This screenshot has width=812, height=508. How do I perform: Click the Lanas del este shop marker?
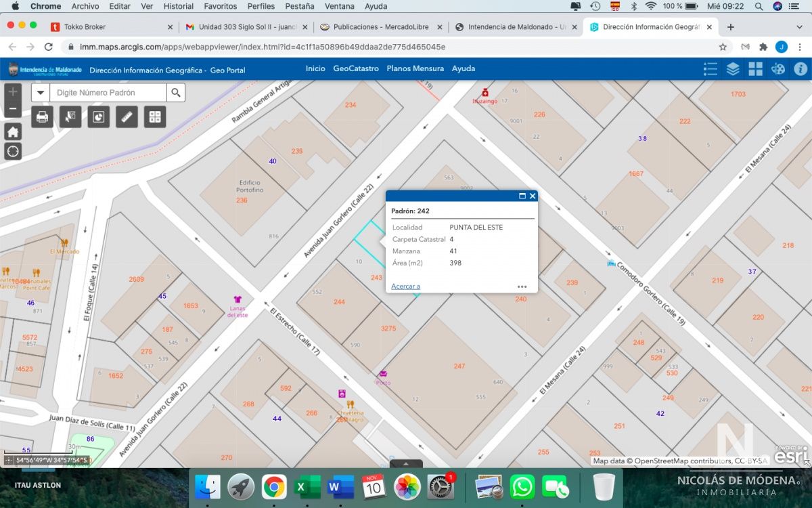[x=238, y=299]
